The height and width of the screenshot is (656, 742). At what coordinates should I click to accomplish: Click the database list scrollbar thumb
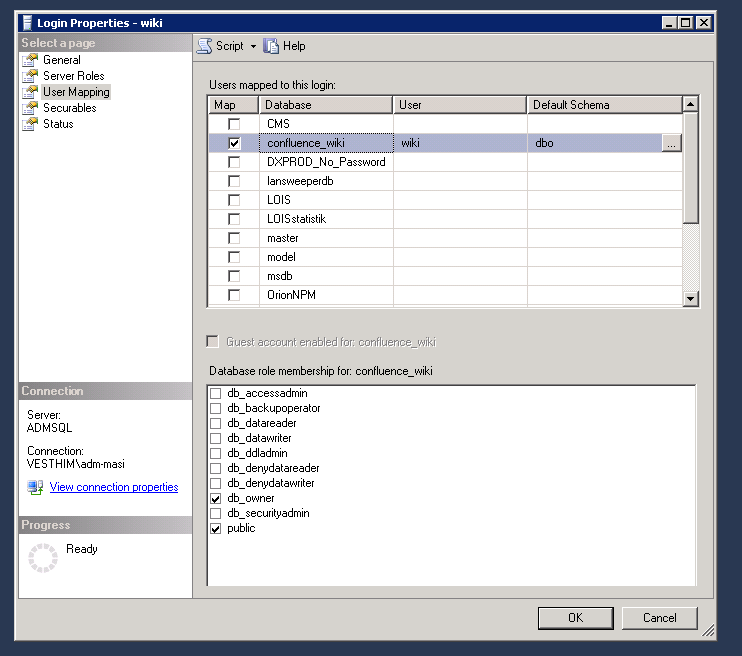(691, 168)
